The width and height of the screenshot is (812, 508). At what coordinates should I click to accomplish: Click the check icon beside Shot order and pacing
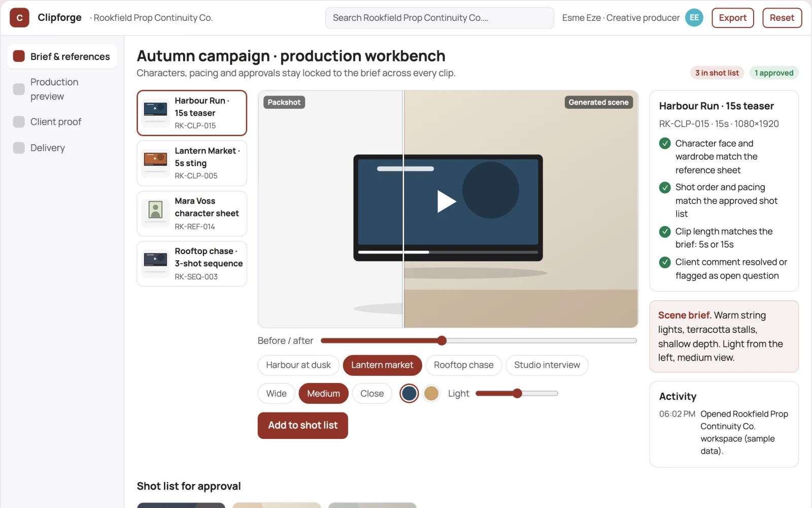(665, 187)
